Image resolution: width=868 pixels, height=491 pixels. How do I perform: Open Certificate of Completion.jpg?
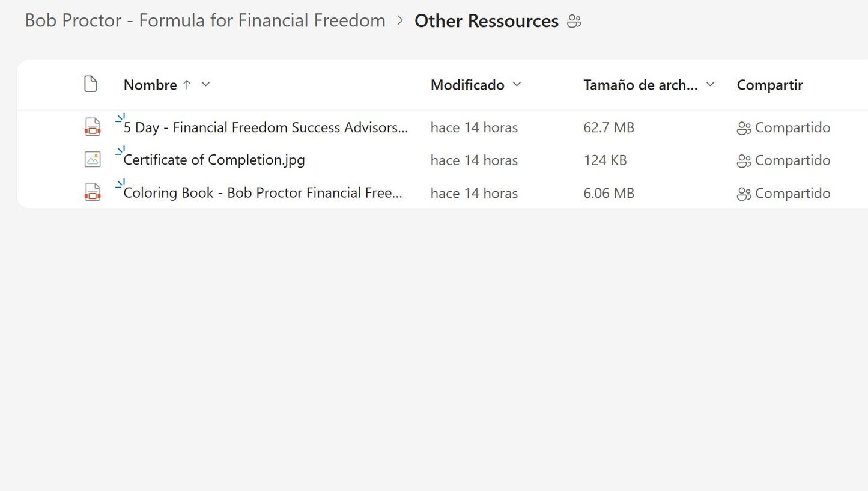click(214, 160)
